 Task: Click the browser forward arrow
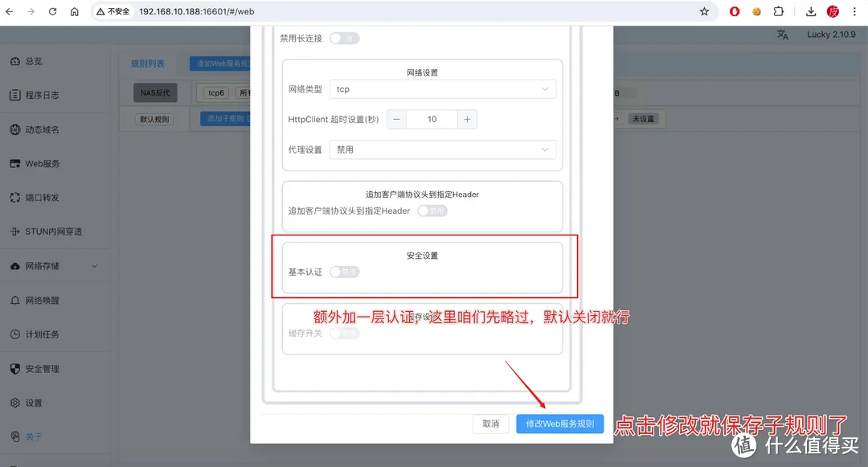(x=31, y=11)
